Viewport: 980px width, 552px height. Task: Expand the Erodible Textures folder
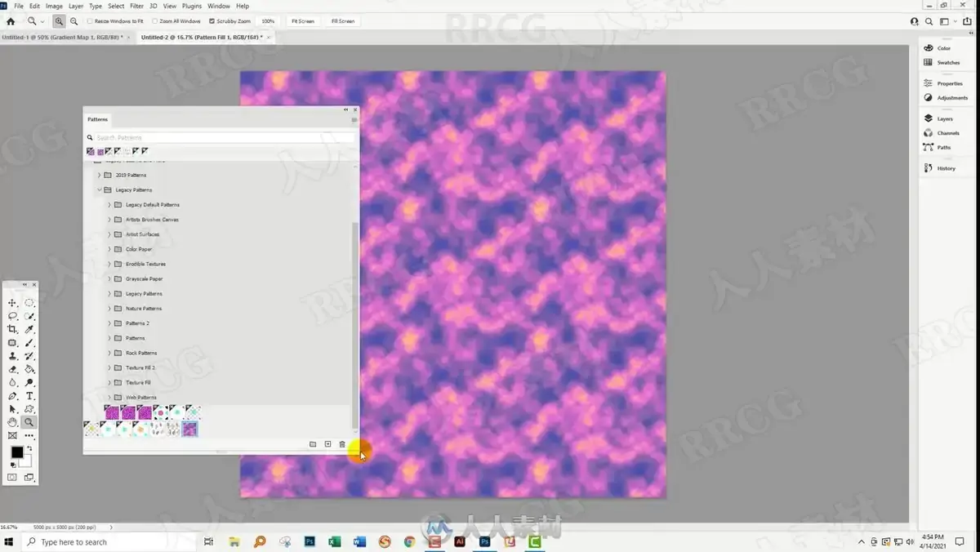(x=109, y=264)
